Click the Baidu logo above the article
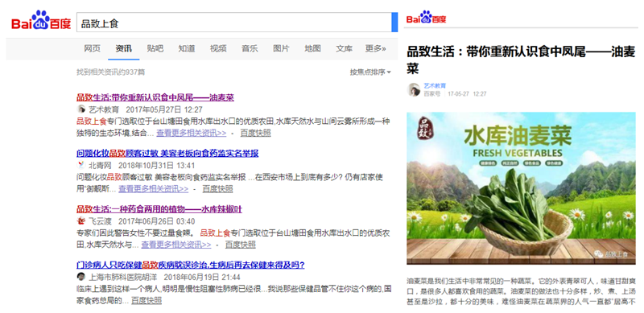The height and width of the screenshot is (313, 644). (x=426, y=18)
